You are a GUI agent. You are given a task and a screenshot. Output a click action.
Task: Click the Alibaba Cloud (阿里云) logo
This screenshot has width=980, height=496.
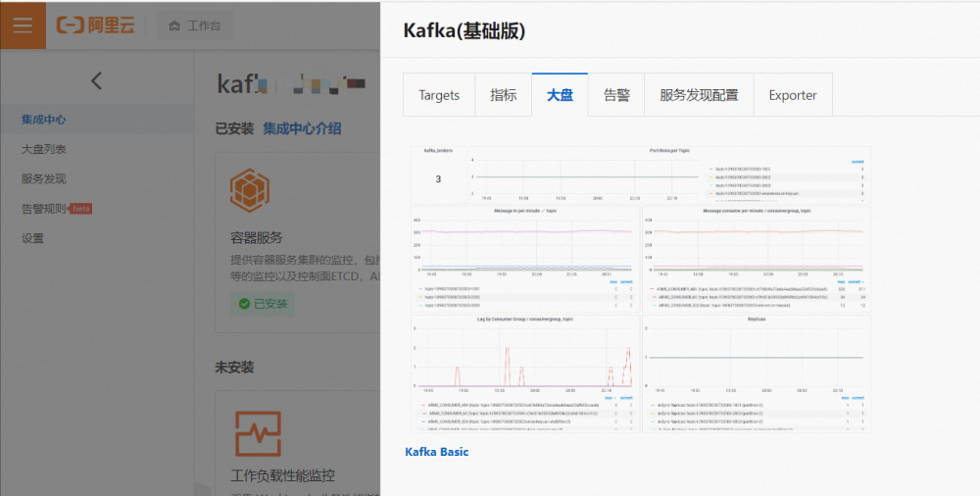click(96, 25)
